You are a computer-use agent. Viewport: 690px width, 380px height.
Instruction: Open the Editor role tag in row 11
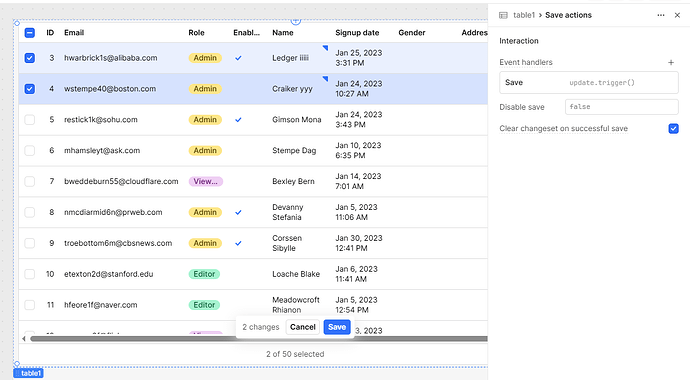pos(204,305)
